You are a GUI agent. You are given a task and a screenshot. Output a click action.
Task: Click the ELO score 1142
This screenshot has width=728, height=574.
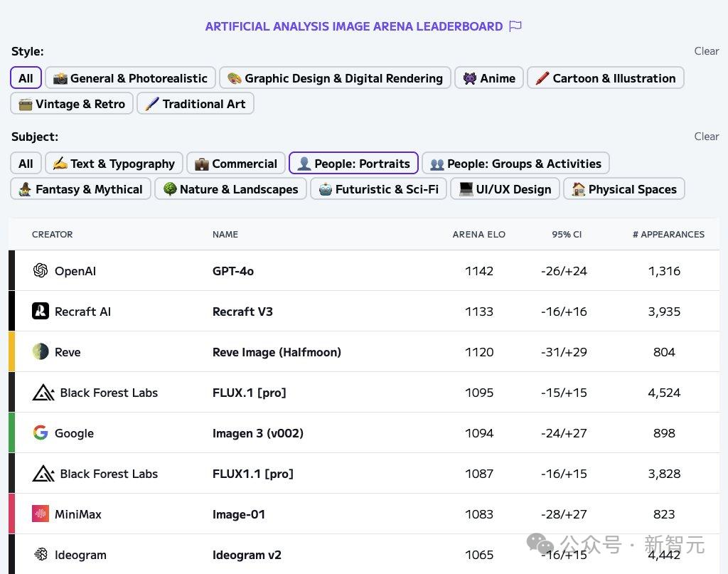479,271
